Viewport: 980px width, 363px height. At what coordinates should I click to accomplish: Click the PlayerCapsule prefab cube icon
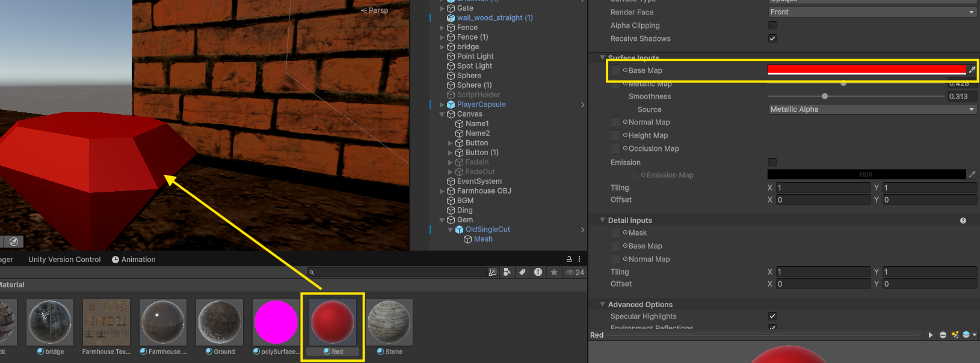point(451,105)
